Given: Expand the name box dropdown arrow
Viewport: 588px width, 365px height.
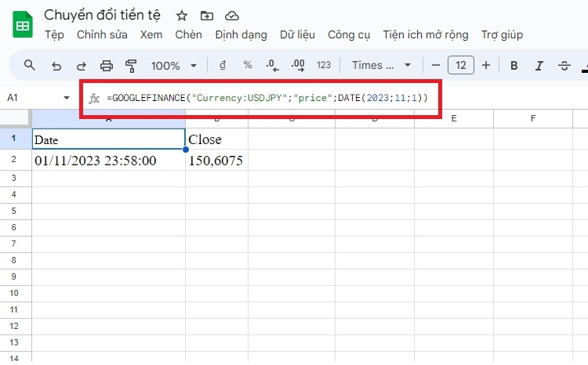Looking at the screenshot, I should [x=67, y=98].
